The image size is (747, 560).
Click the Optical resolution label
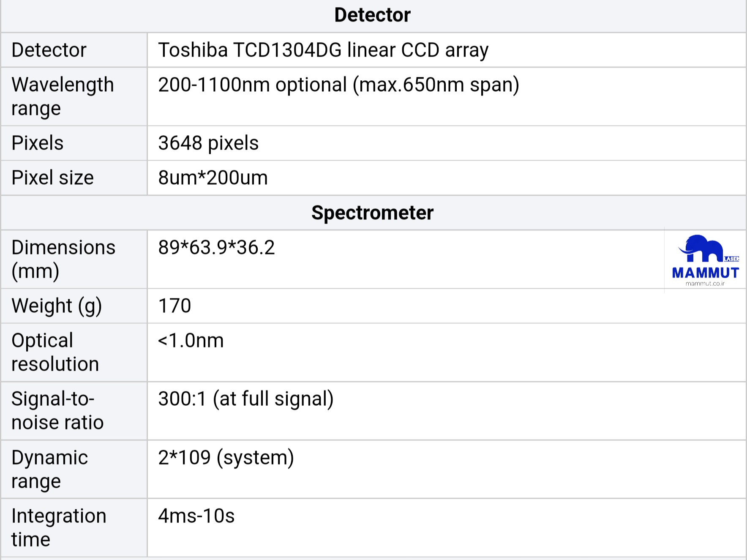(55, 352)
